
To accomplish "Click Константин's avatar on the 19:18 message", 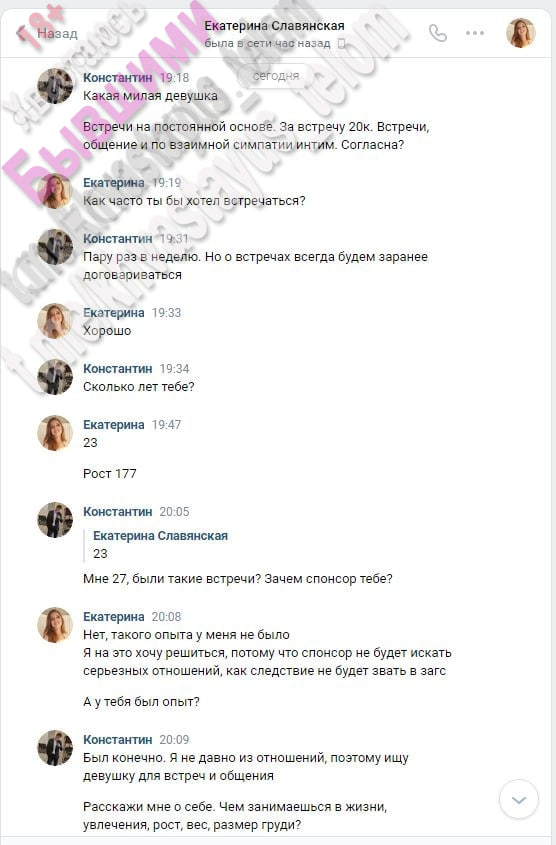I will click(x=55, y=86).
